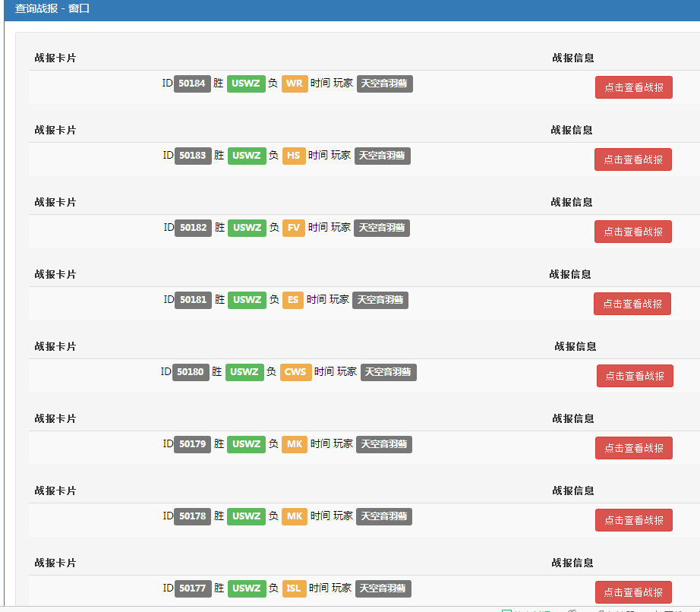Click green USWZ badge in row 50178
700x612 pixels.
(247, 516)
